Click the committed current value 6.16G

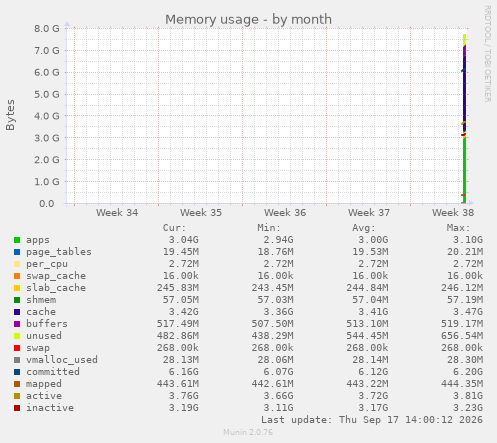[x=183, y=372]
